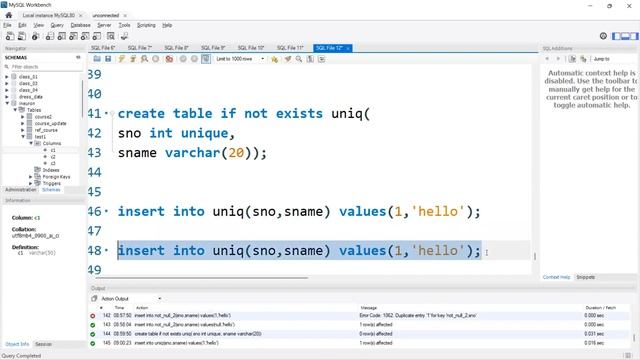Viewport: 640px width, 360px height.
Task: Reconnect to DBMS toolbar icon
Action: coord(124,36)
